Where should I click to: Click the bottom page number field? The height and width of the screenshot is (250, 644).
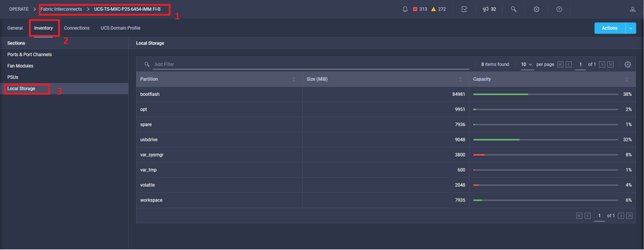pyautogui.click(x=599, y=216)
